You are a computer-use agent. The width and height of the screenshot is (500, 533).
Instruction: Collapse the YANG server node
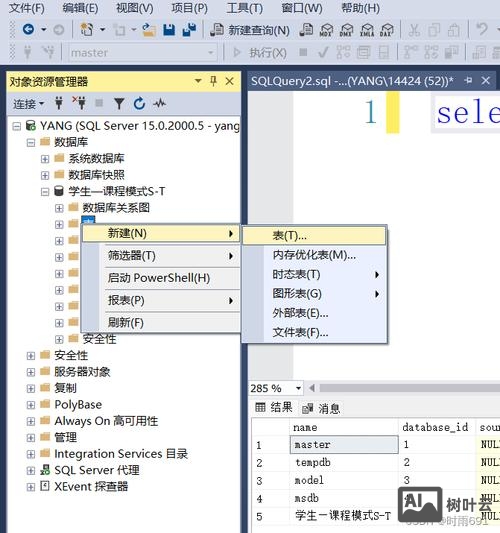tap(16, 126)
